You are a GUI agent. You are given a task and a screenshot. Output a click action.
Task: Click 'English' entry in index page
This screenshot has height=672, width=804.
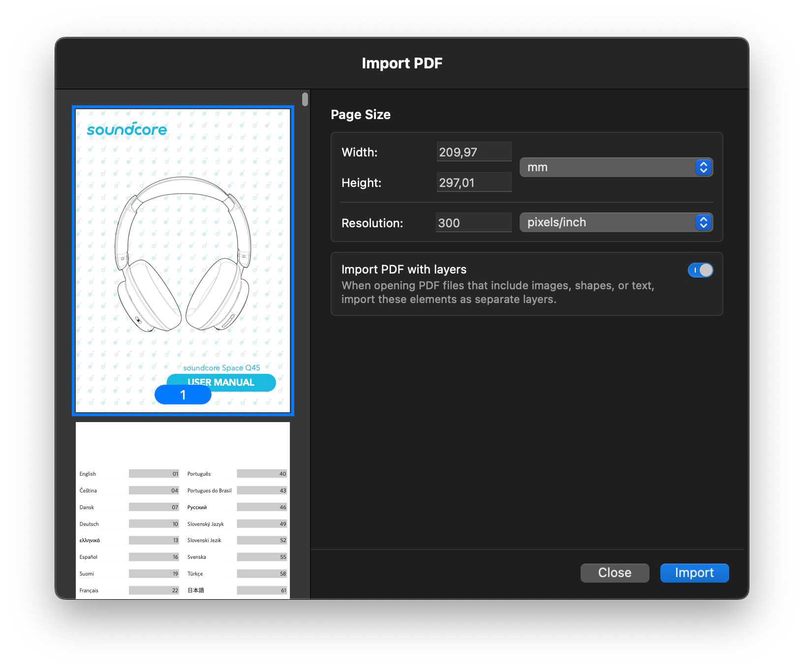(x=88, y=474)
